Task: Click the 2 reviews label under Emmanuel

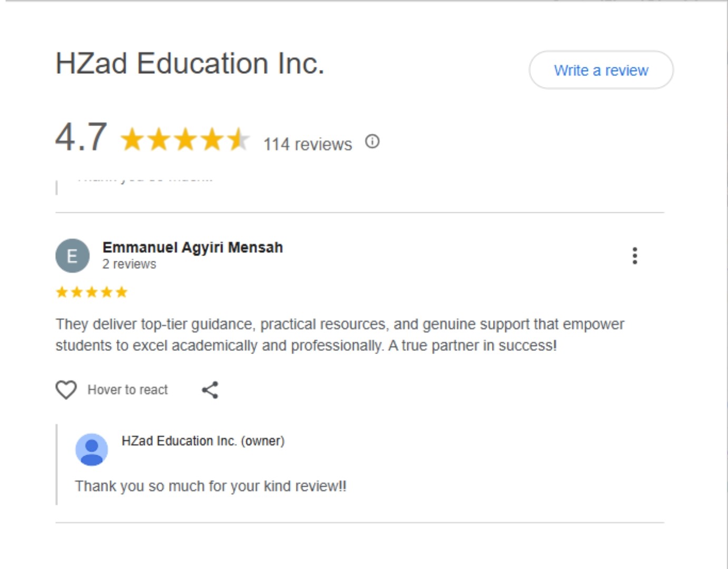Action: (129, 264)
